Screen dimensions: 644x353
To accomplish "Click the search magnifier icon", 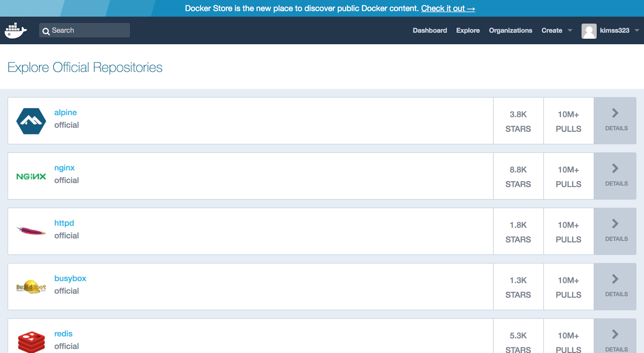I will 46,31.
